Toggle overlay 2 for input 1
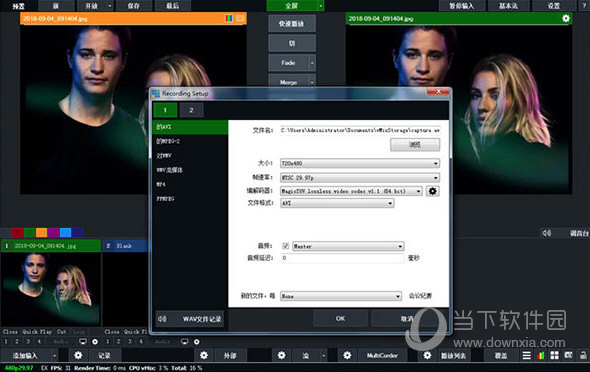Viewport: 590px width, 372px height. coord(17,342)
